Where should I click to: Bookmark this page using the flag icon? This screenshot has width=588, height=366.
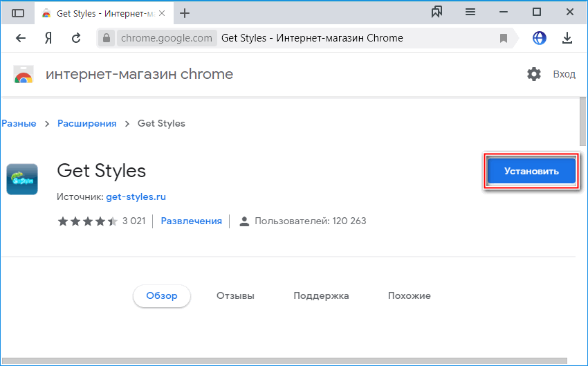[x=504, y=38]
